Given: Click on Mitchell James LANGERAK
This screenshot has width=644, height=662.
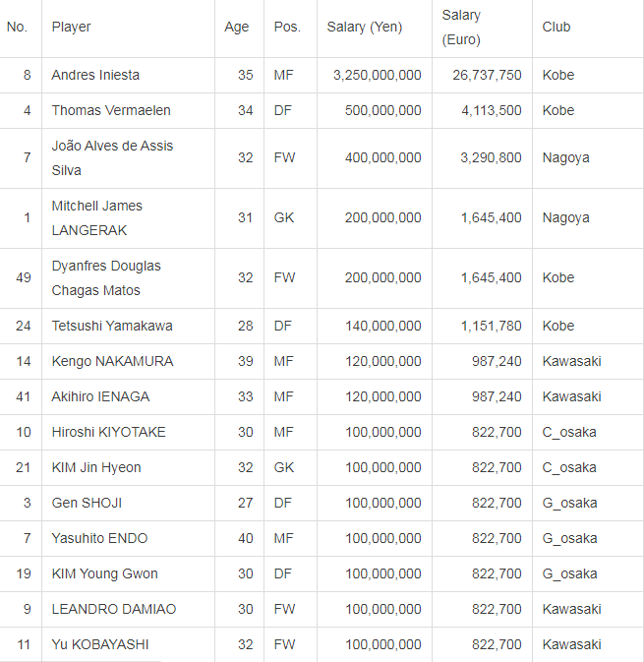Looking at the screenshot, I should point(96,217).
